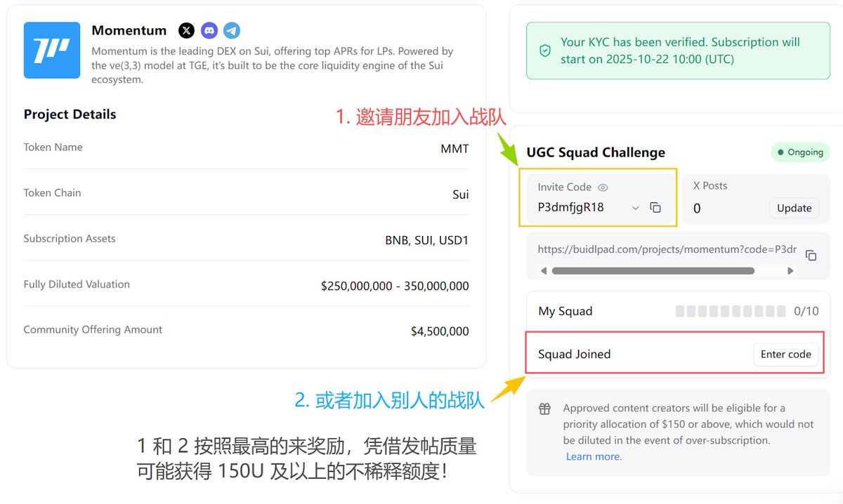Click the KYC verified shield icon
This screenshot has width=843, height=504.
click(x=545, y=51)
